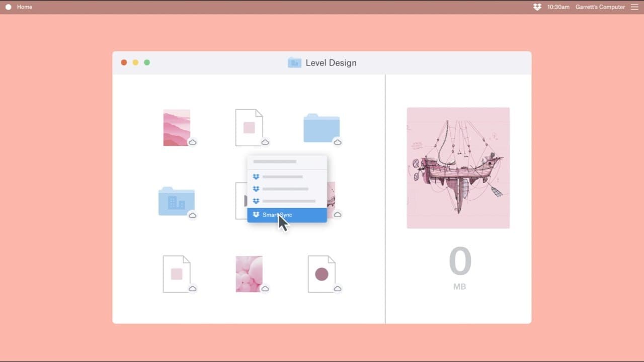Click cloud badge on building folder
644x362 pixels.
point(192,215)
